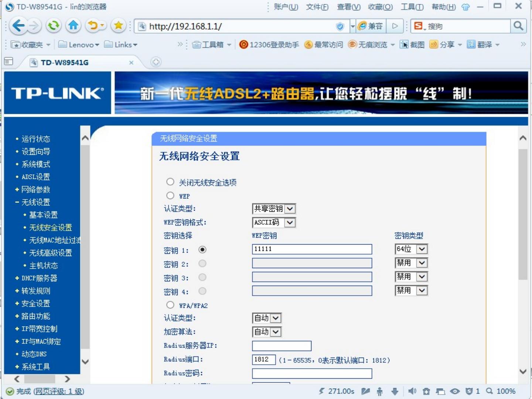Open the WEP密钥格式 ASCII码 dropdown
The width and height of the screenshot is (532, 399).
coord(274,222)
